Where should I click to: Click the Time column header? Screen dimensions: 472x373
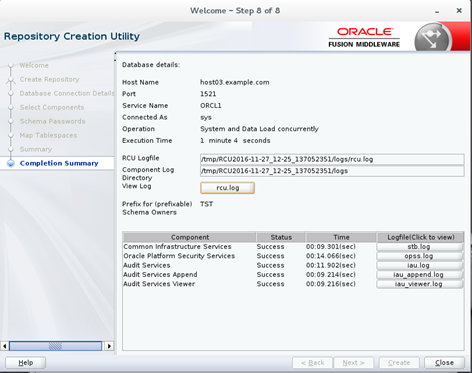pyautogui.click(x=341, y=237)
